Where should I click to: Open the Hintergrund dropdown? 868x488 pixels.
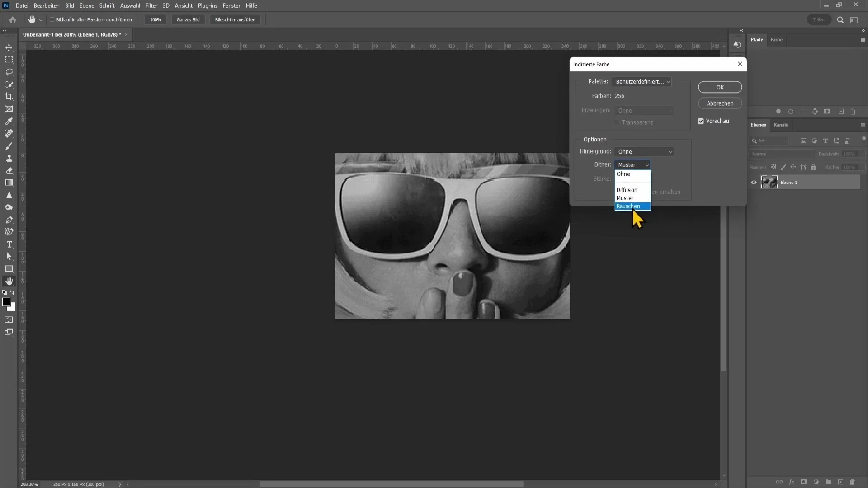tap(644, 152)
